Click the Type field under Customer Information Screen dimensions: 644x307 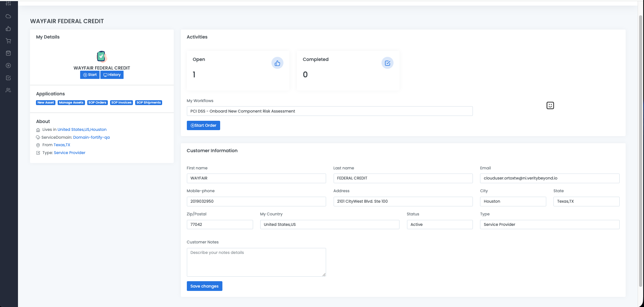point(550,225)
